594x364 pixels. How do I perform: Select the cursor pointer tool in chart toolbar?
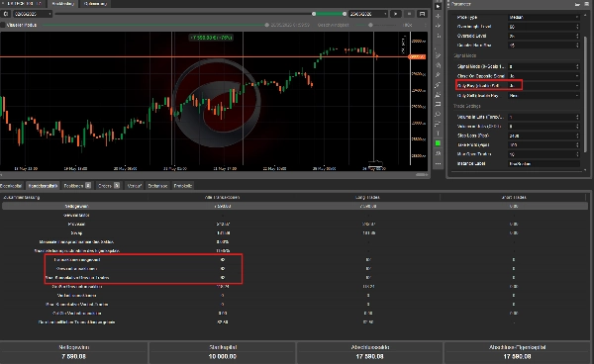[x=438, y=6]
